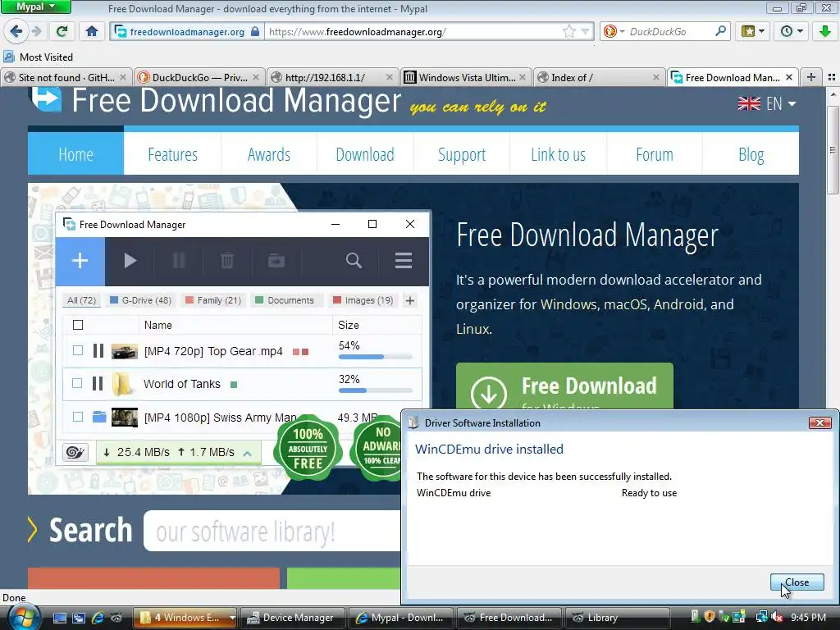This screenshot has width=840, height=630.
Task: Open the Most Visited bookmarks folder
Action: pyautogui.click(x=39, y=57)
